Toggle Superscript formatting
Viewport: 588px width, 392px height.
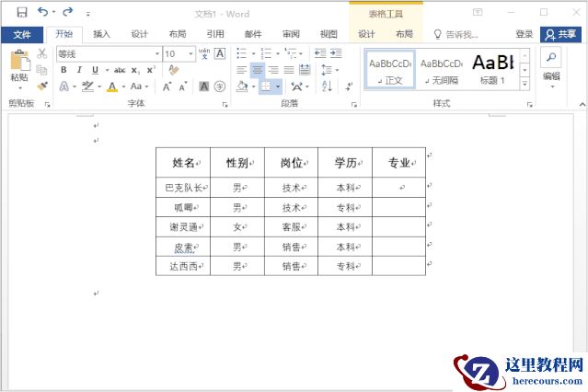coord(151,70)
